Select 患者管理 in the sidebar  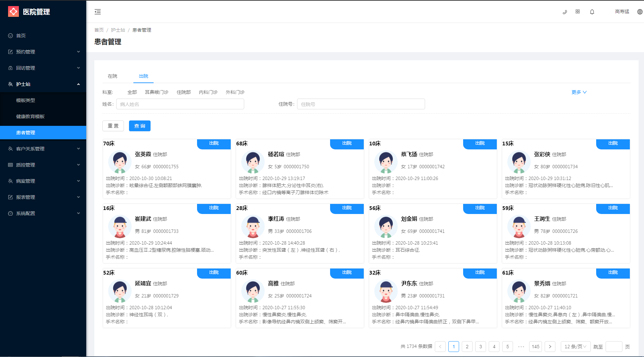[x=43, y=133]
